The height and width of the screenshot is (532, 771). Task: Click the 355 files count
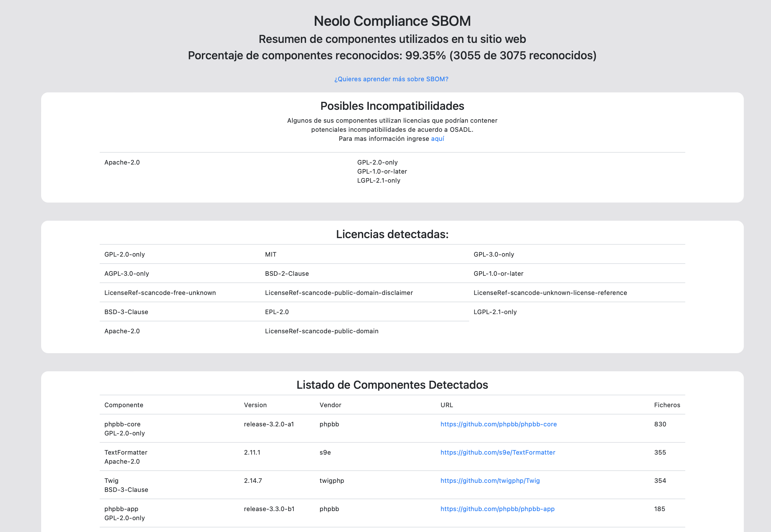660,453
